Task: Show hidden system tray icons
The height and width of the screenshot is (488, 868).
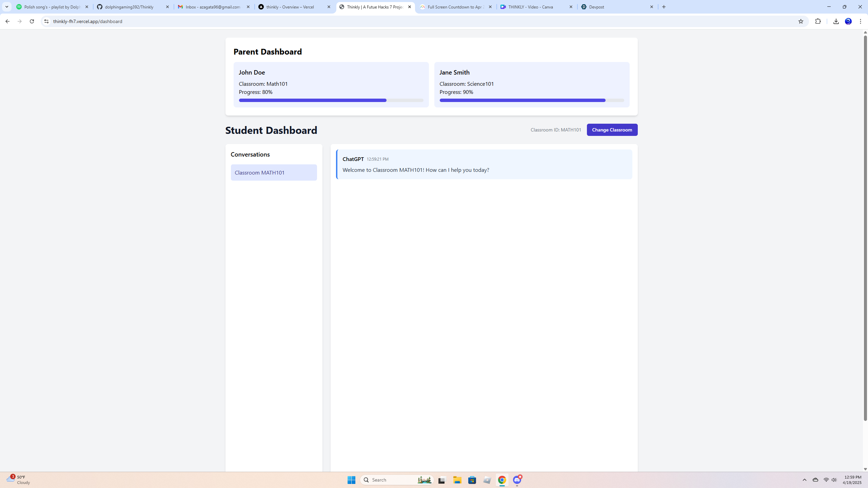Action: click(804, 480)
